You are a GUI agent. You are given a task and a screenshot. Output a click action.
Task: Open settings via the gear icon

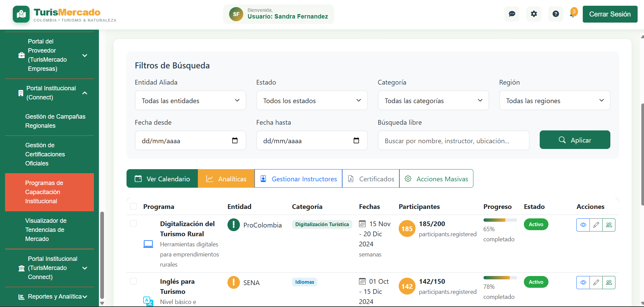click(534, 14)
